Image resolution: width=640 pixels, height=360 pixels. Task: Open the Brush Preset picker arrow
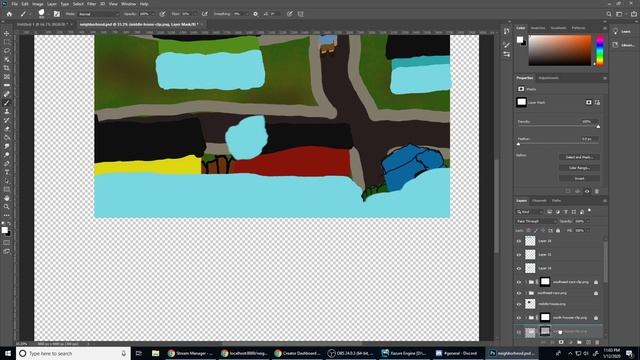click(48, 14)
